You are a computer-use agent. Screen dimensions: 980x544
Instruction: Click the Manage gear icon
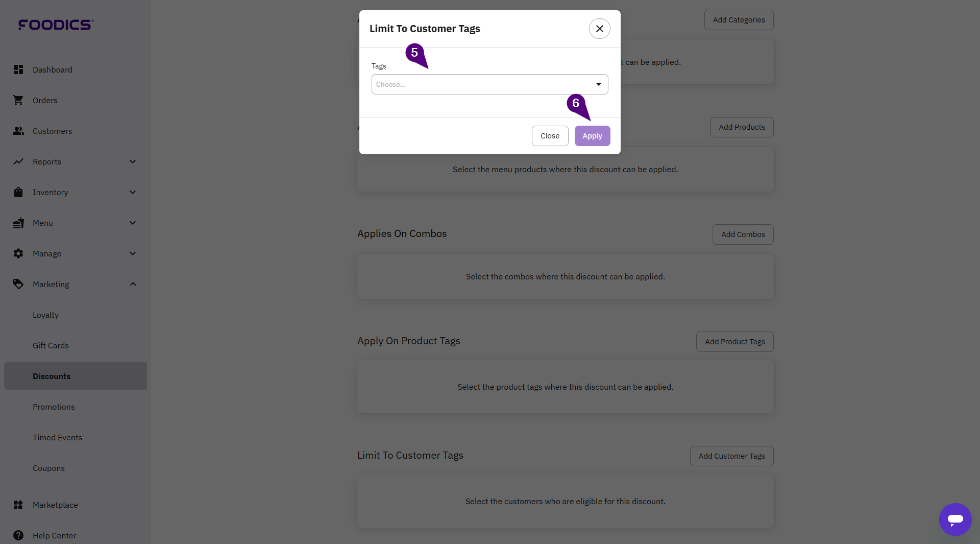pos(18,253)
